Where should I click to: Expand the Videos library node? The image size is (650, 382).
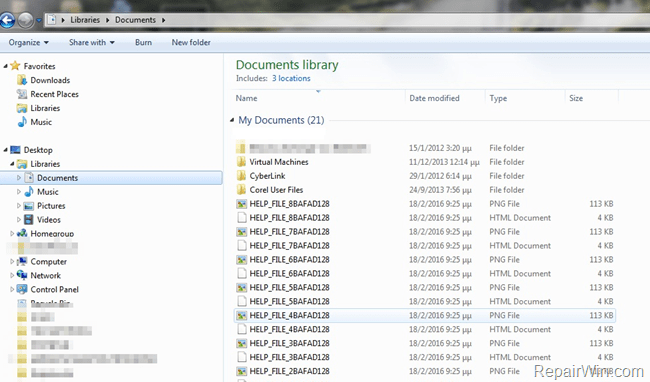tap(19, 220)
